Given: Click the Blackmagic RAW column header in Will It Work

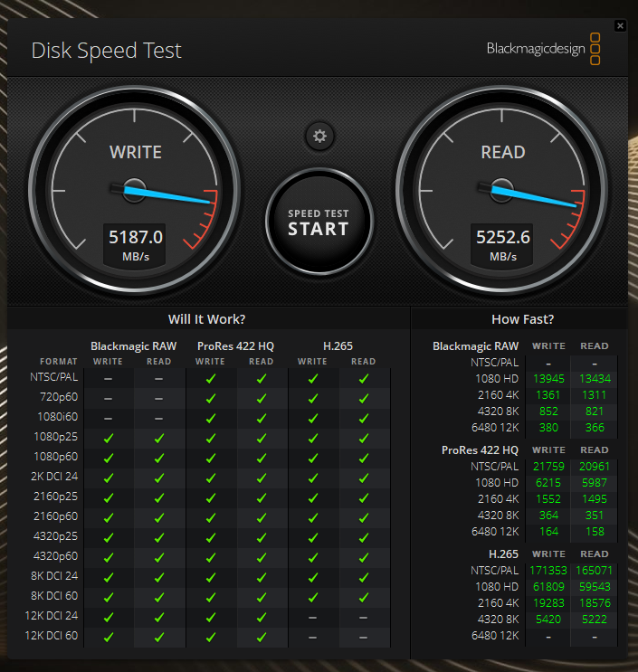Looking at the screenshot, I should [133, 346].
